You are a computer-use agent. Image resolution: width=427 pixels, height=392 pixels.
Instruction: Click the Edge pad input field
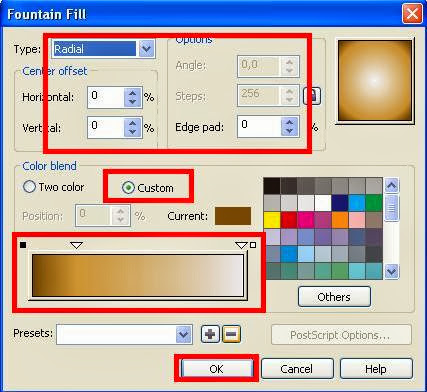pyautogui.click(x=259, y=126)
